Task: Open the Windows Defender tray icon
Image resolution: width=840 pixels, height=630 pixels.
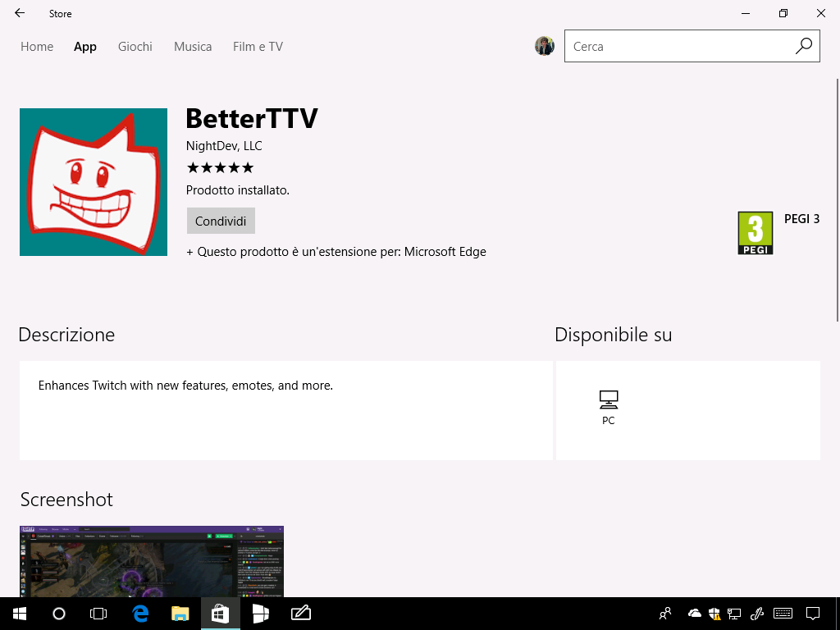Action: [714, 614]
